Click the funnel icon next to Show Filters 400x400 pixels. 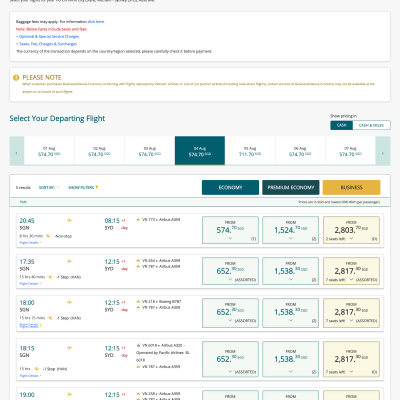tap(97, 187)
